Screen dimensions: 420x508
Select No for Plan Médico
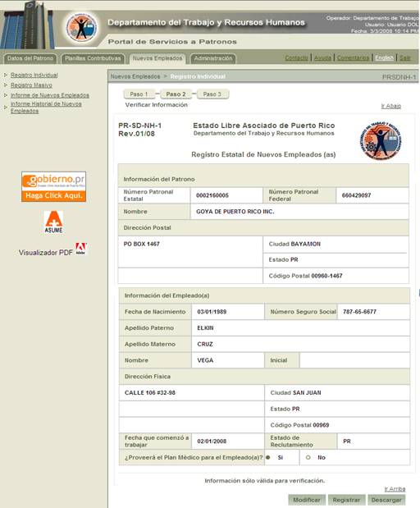308,457
